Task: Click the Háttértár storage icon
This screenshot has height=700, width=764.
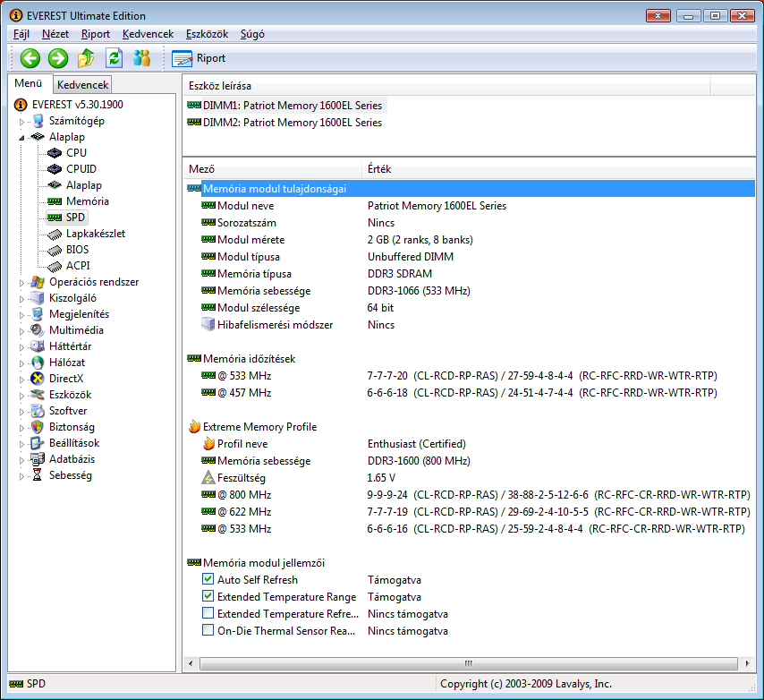Action: (x=38, y=346)
